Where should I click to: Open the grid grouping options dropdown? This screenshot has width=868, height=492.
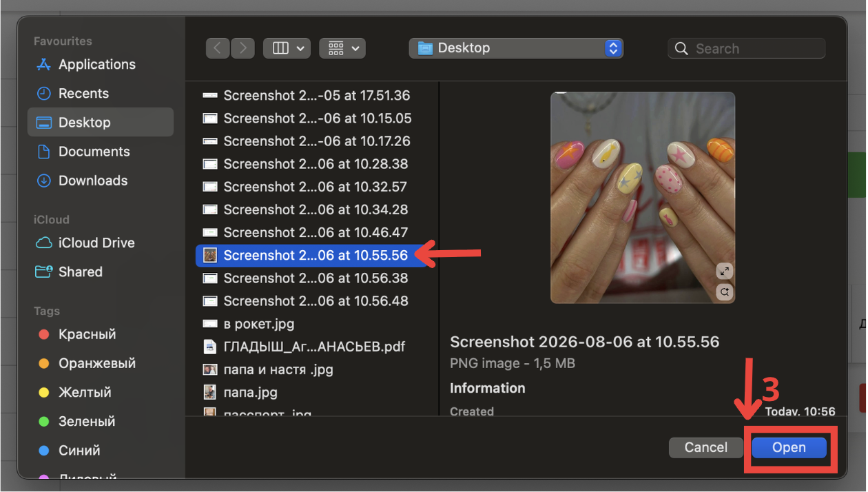(342, 48)
